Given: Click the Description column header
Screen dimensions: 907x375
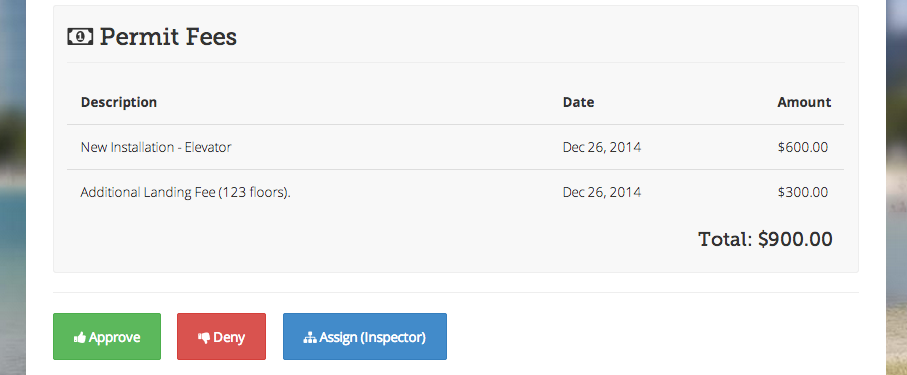Looking at the screenshot, I should point(119,102).
